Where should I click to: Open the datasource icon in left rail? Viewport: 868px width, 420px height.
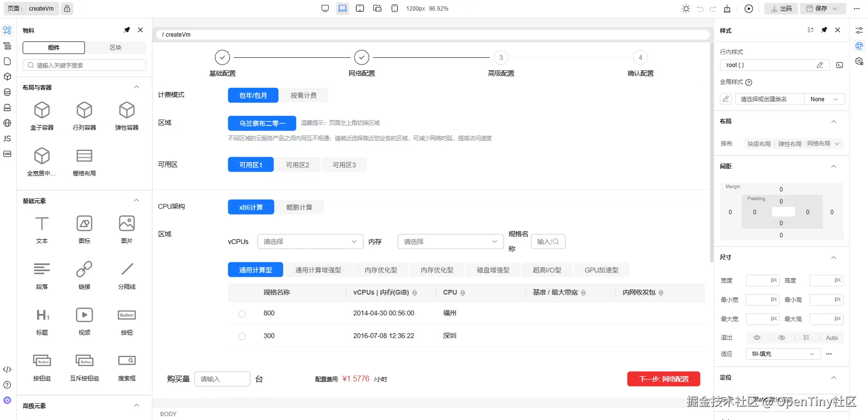7,92
